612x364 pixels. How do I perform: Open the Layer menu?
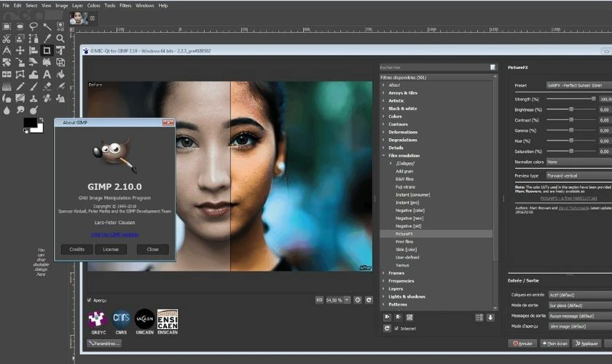click(78, 6)
